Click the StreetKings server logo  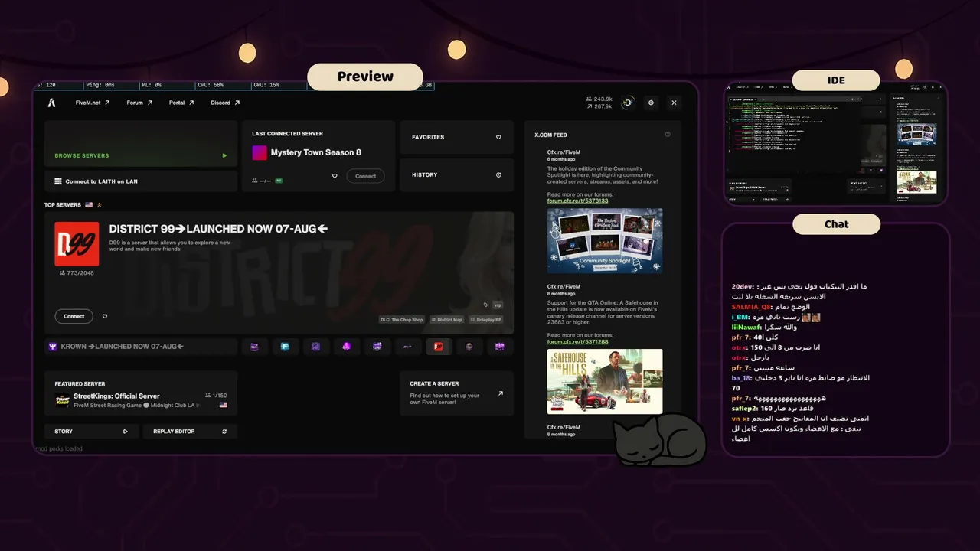tap(62, 400)
